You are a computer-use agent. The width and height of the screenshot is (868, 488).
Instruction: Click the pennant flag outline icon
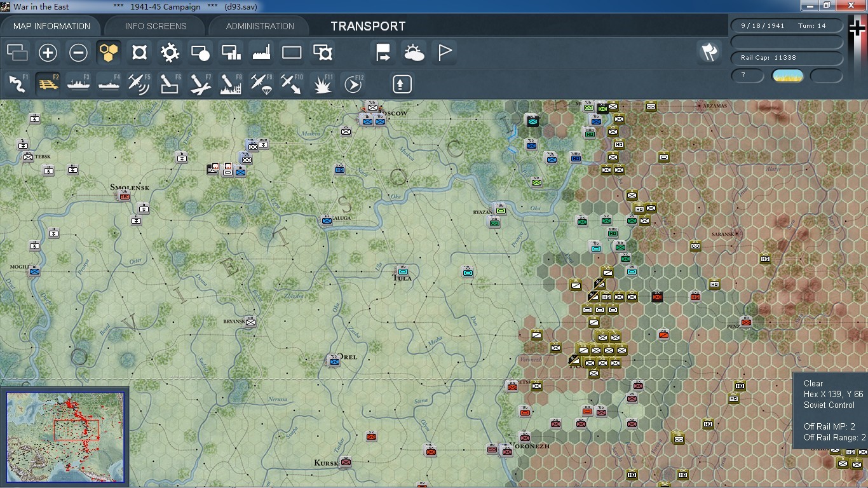(x=444, y=53)
